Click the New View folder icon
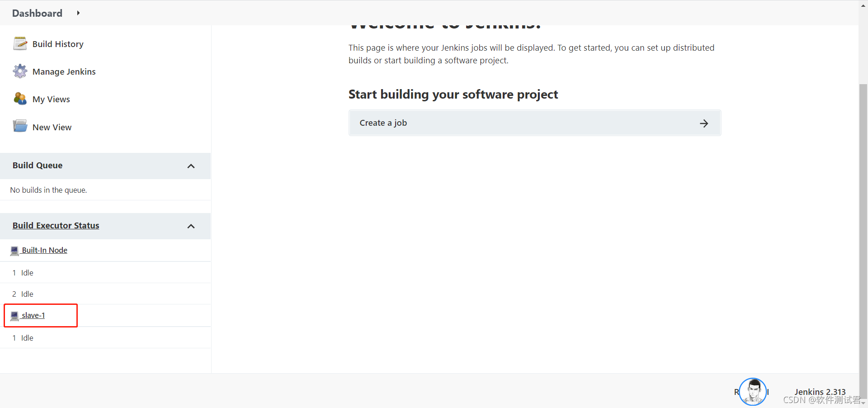 (20, 126)
